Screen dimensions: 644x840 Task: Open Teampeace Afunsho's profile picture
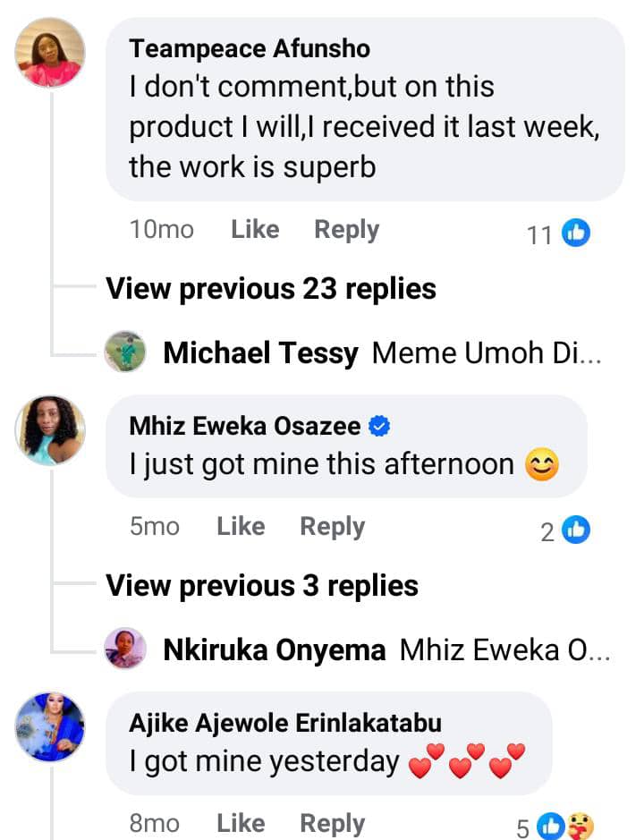click(50, 52)
